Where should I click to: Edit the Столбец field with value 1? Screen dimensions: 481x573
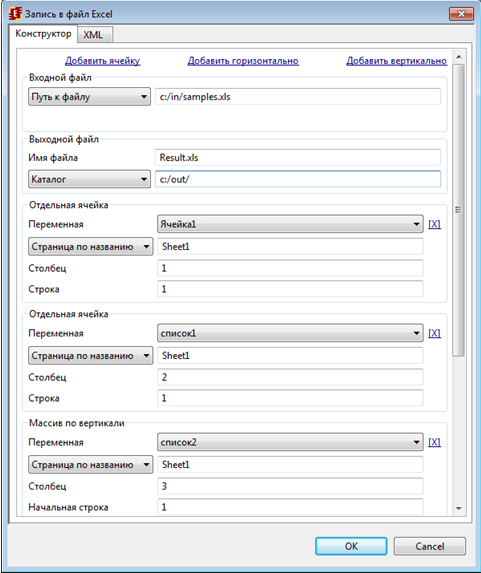tap(290, 268)
